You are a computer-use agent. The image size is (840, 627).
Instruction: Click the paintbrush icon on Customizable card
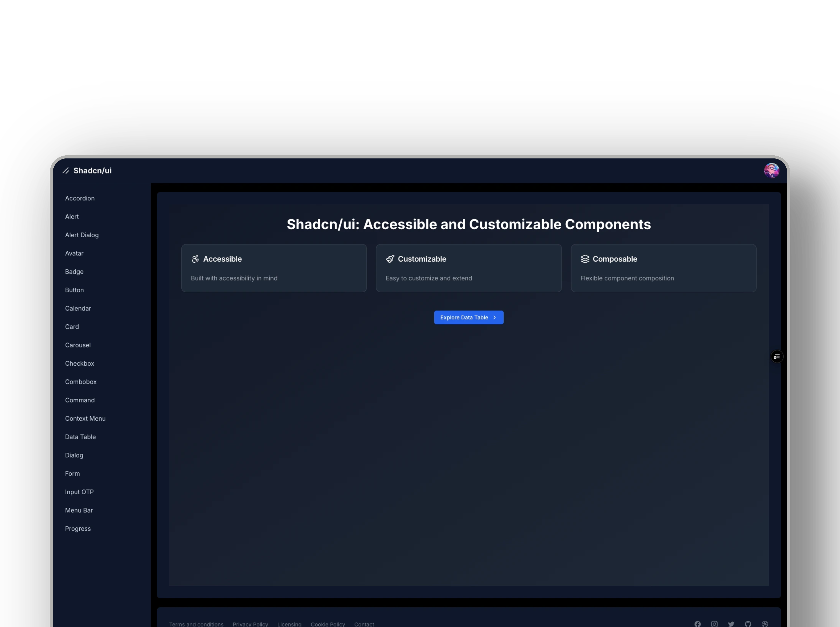(x=390, y=259)
